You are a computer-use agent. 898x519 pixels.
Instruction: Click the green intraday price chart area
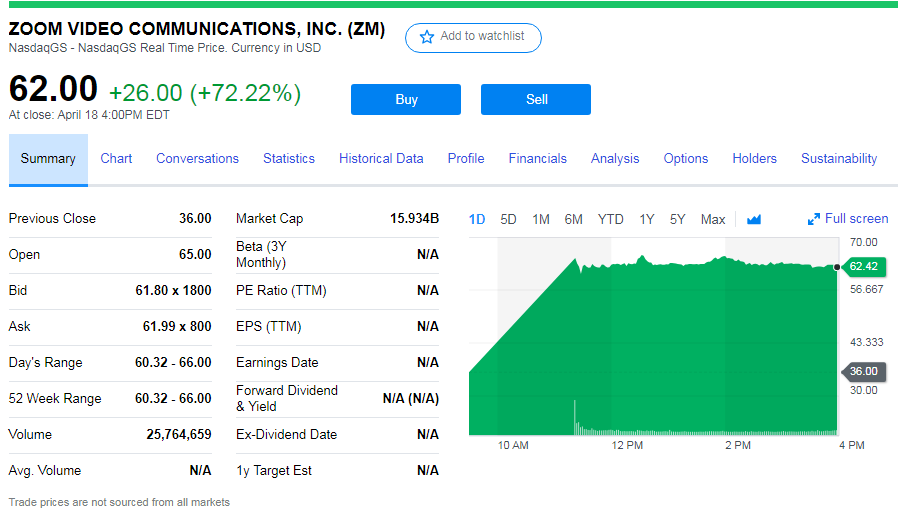[653, 347]
